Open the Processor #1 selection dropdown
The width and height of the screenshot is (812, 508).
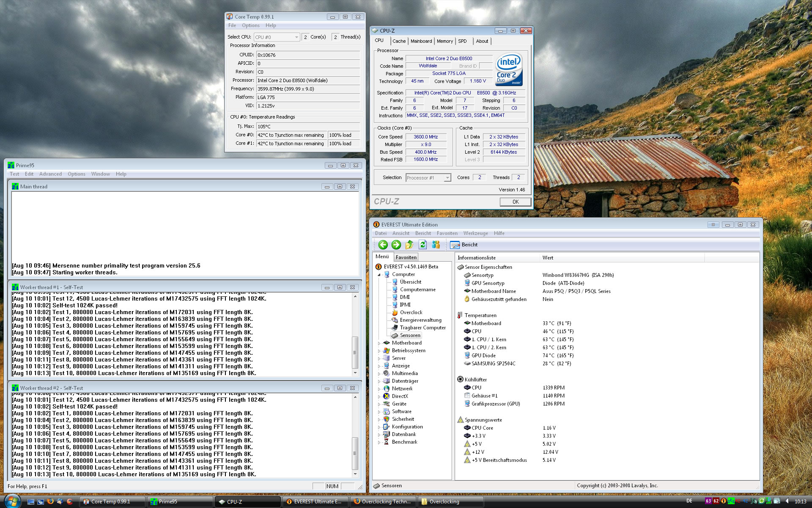pyautogui.click(x=447, y=178)
